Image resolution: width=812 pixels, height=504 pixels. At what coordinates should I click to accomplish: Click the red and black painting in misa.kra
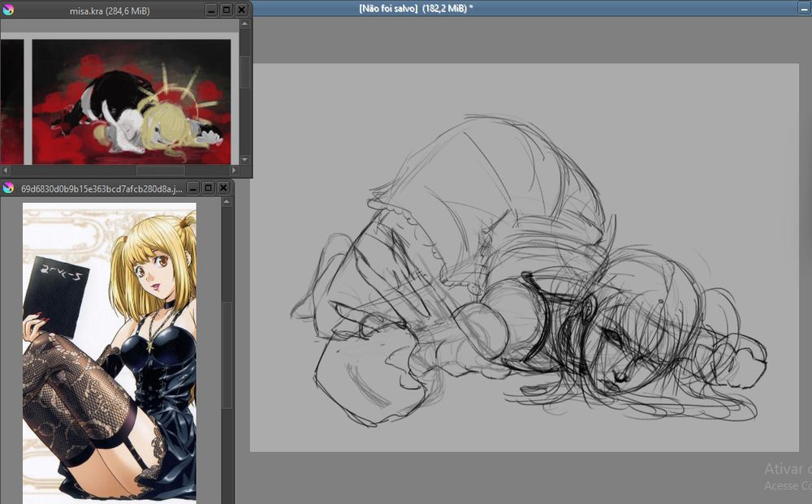coord(130,101)
